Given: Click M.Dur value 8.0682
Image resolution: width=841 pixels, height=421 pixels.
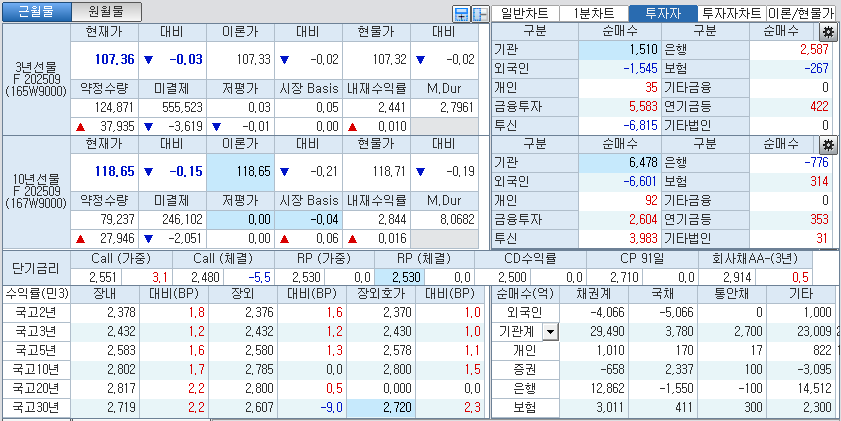Looking at the screenshot, I should [x=456, y=219].
